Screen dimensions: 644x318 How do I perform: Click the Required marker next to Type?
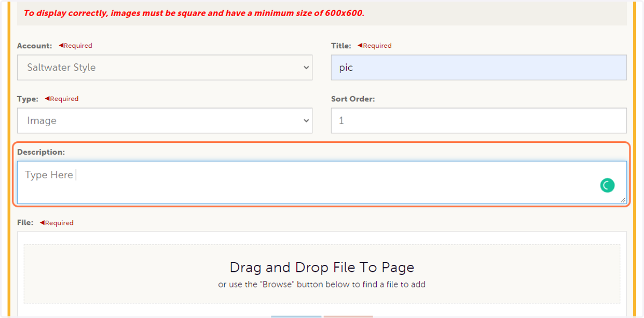(x=62, y=99)
